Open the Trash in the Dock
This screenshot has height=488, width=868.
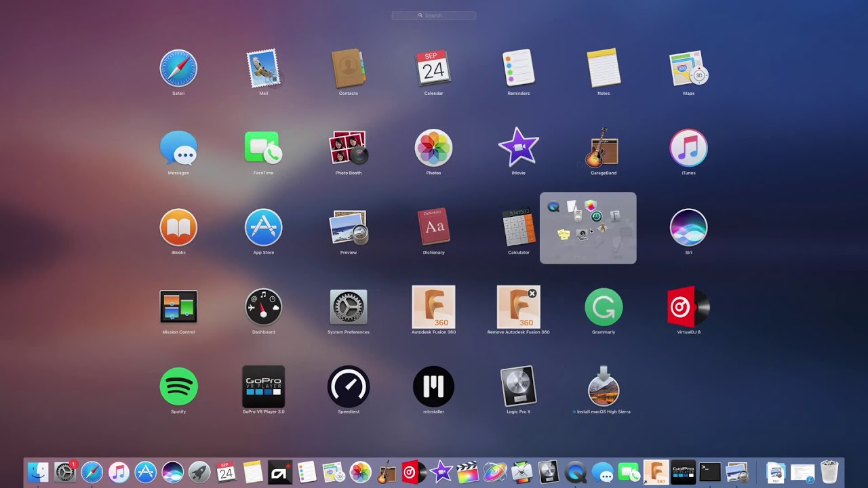829,472
